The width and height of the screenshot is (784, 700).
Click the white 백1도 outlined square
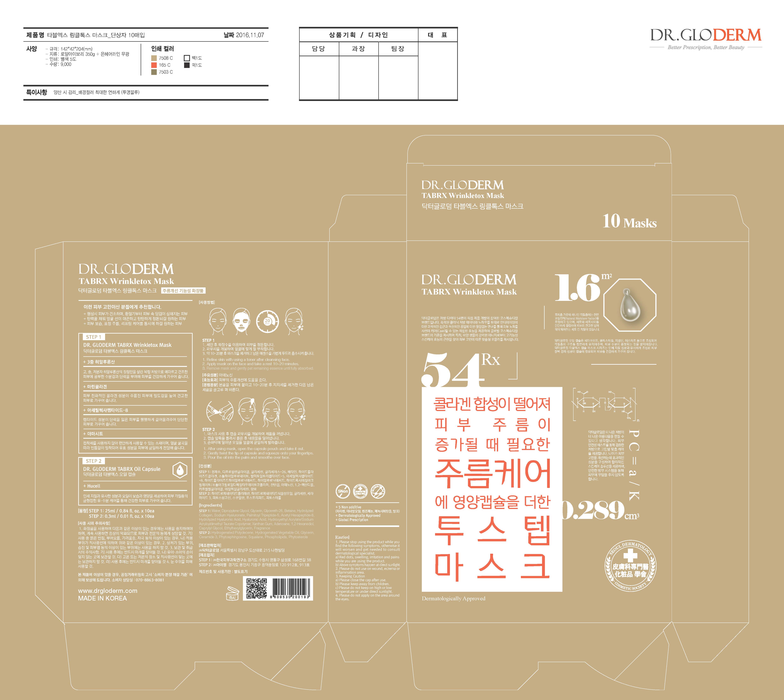(187, 58)
